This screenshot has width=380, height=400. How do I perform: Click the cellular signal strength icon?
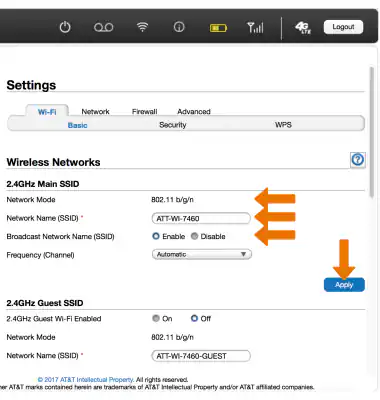pyautogui.click(x=255, y=27)
